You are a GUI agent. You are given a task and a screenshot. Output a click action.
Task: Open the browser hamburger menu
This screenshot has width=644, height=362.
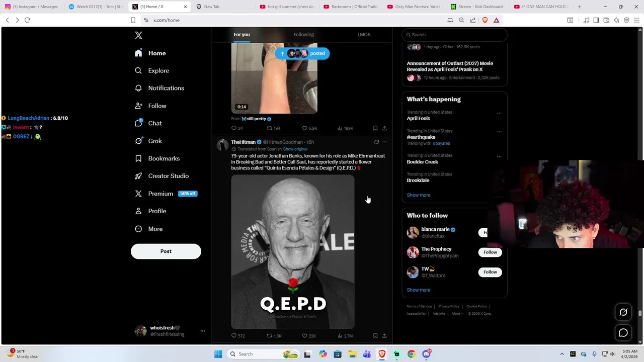click(x=636, y=20)
